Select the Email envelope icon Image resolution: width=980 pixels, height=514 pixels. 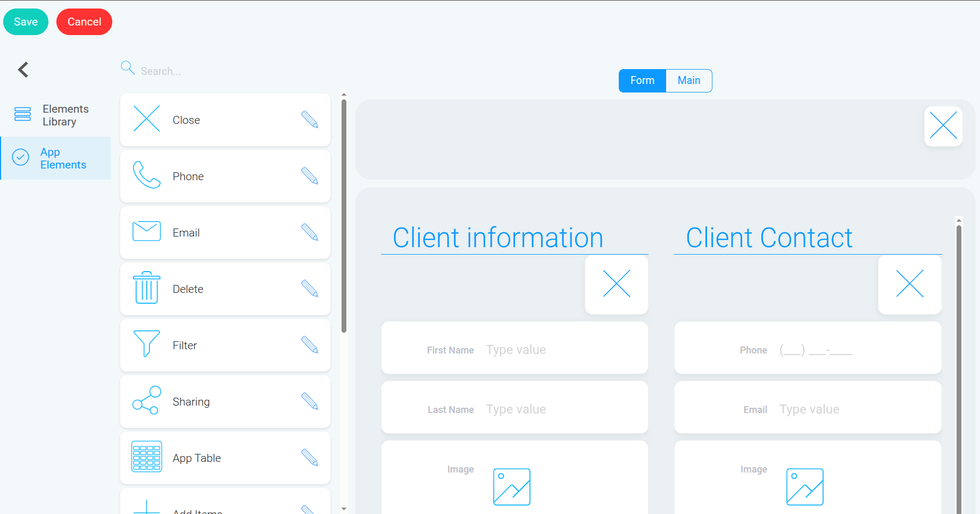click(146, 231)
